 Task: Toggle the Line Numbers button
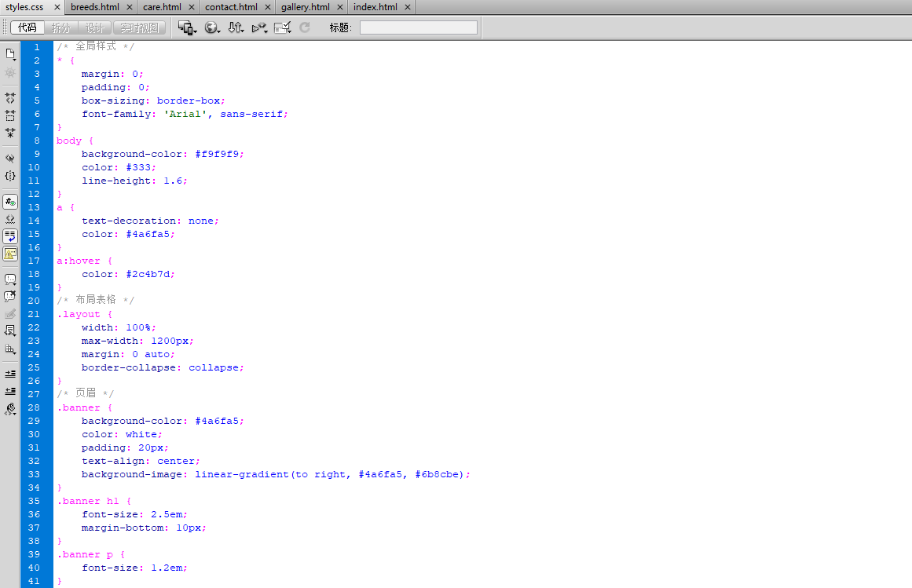(x=10, y=202)
